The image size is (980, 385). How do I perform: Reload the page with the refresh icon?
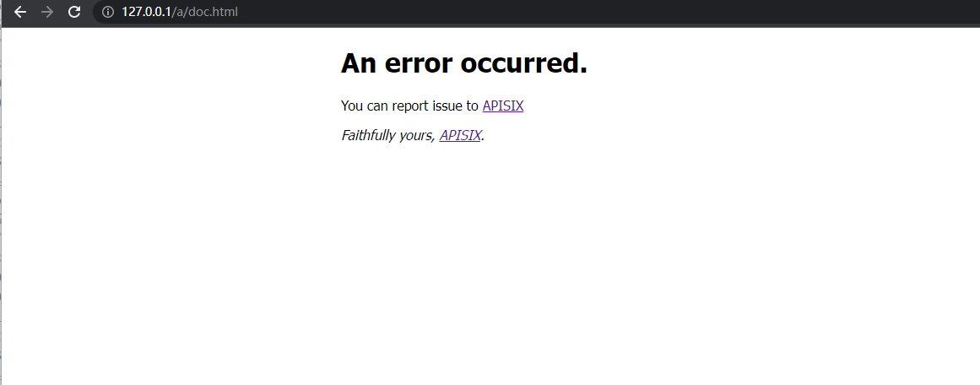pos(74,12)
